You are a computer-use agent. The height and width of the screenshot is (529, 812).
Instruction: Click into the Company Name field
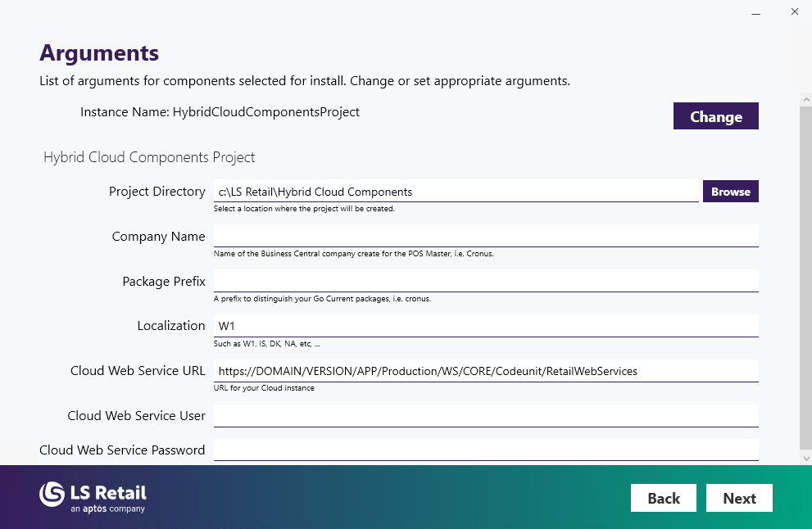point(485,236)
